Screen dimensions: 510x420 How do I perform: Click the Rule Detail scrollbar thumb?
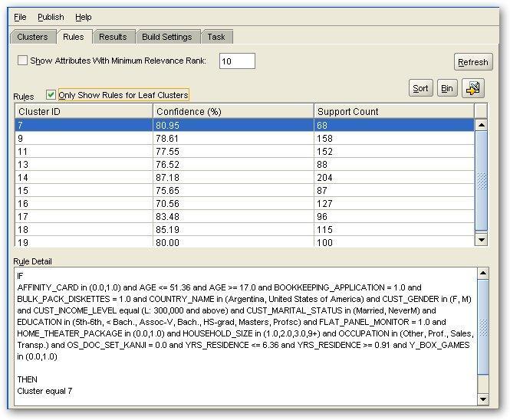(x=483, y=327)
